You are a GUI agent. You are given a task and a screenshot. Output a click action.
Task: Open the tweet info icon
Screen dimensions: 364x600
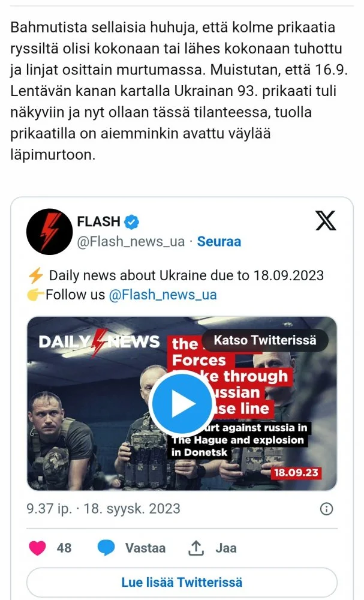pyautogui.click(x=326, y=509)
